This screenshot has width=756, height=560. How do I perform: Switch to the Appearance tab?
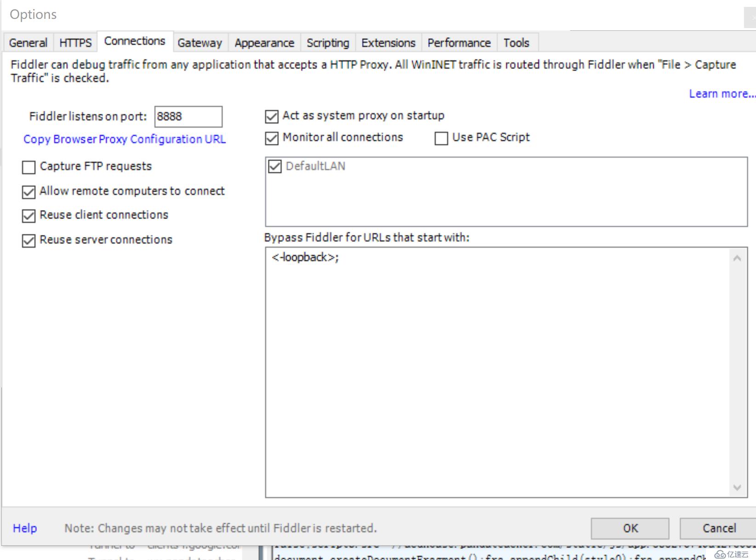click(x=264, y=43)
